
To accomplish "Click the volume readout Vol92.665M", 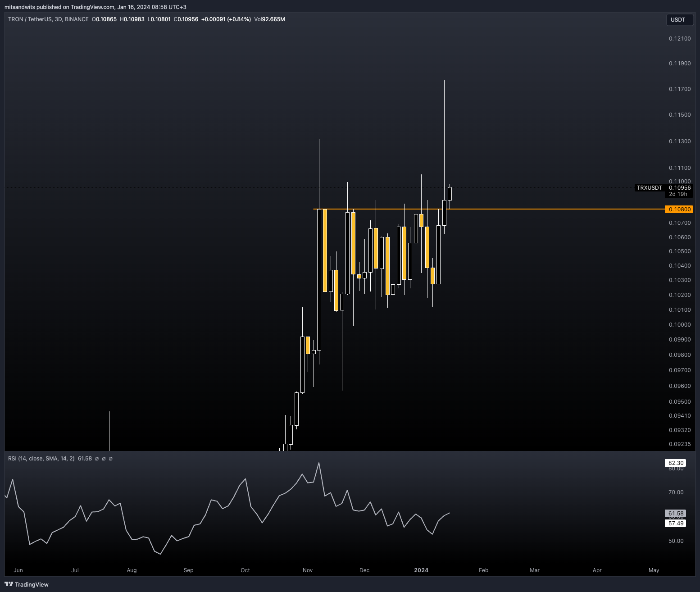I will tap(269, 19).
